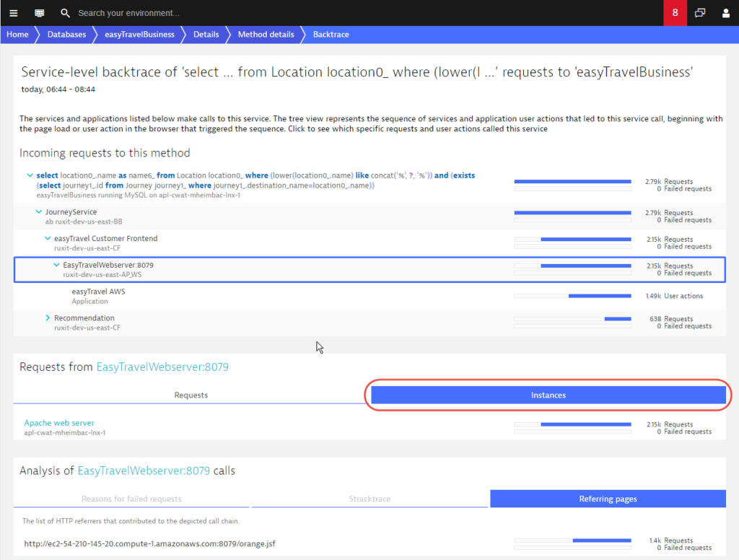This screenshot has height=560, width=739.
Task: Open easyTravelBusiness breadcrumb
Action: pos(139,35)
